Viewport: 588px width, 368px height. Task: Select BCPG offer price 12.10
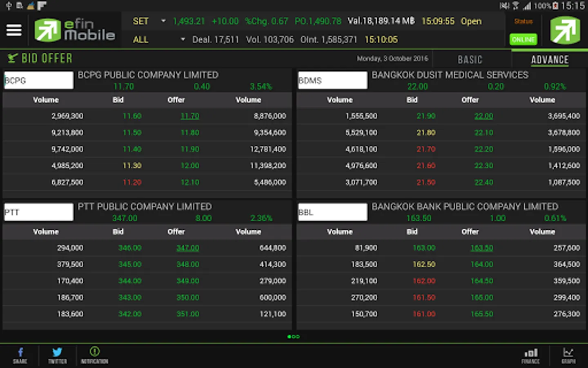point(190,182)
